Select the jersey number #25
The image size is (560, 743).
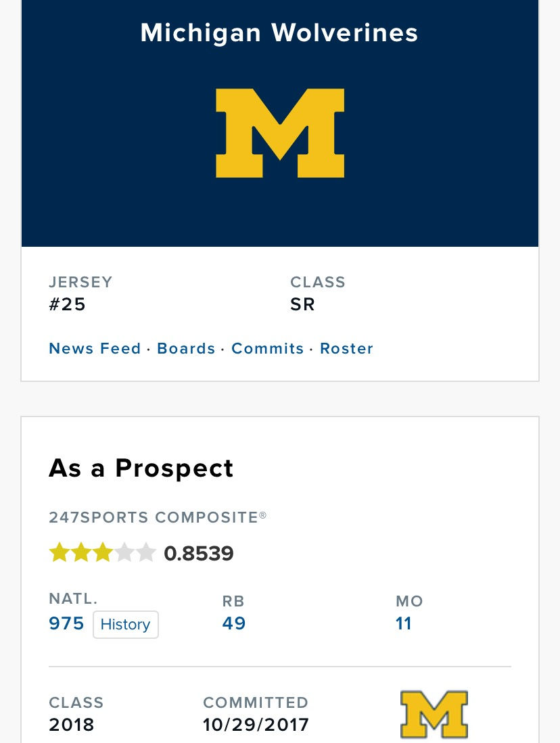68,304
